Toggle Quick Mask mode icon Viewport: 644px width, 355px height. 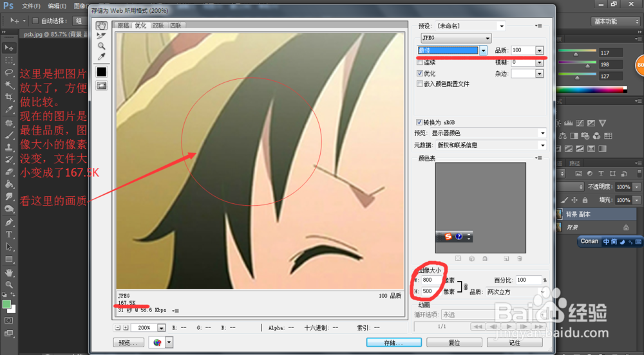click(x=8, y=320)
